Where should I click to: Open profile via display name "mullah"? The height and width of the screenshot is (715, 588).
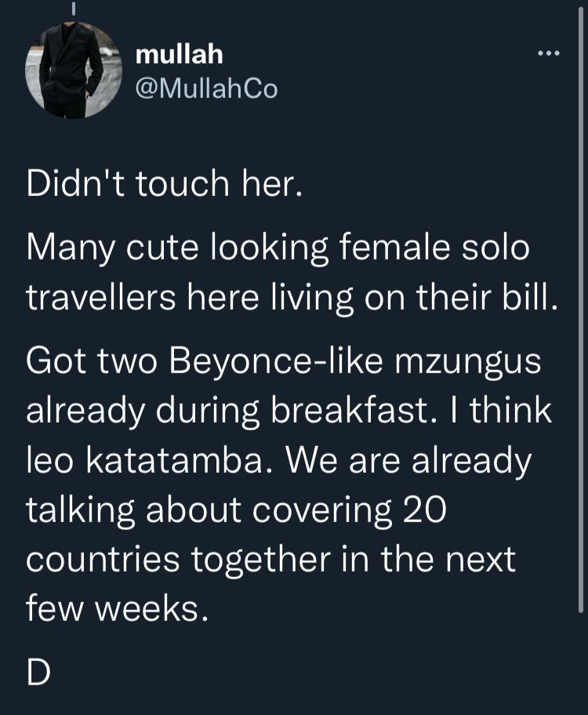(x=180, y=55)
